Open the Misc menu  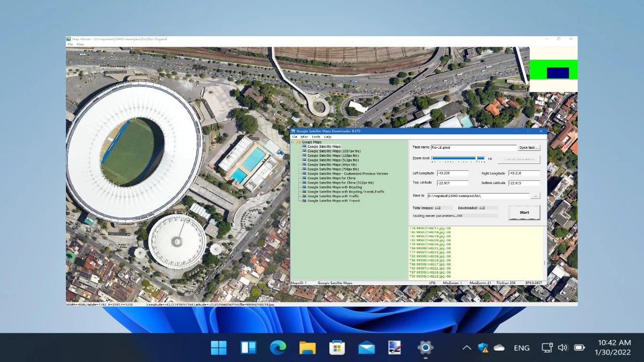point(304,137)
